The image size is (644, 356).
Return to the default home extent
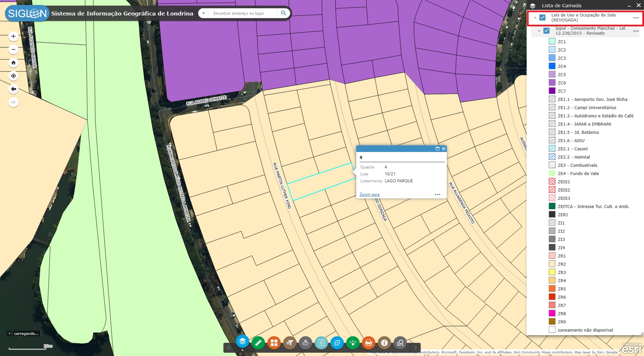click(x=13, y=62)
